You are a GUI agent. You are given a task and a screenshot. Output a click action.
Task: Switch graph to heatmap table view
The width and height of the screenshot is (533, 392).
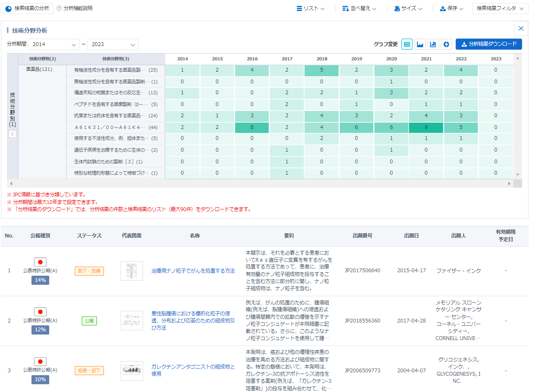click(407, 44)
